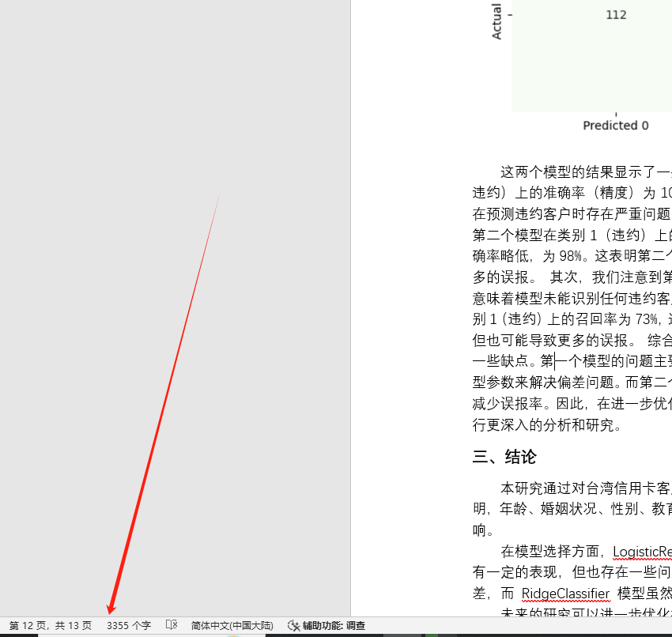
Task: Click the line starting 多的误报。 其次
Action: (x=572, y=277)
